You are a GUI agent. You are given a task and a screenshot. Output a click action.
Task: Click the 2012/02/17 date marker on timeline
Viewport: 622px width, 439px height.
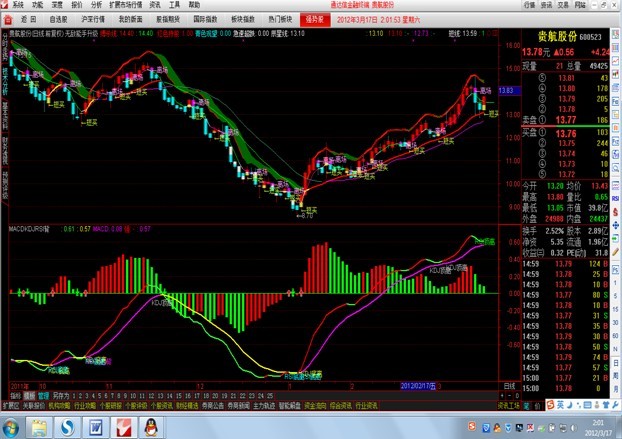pyautogui.click(x=418, y=386)
